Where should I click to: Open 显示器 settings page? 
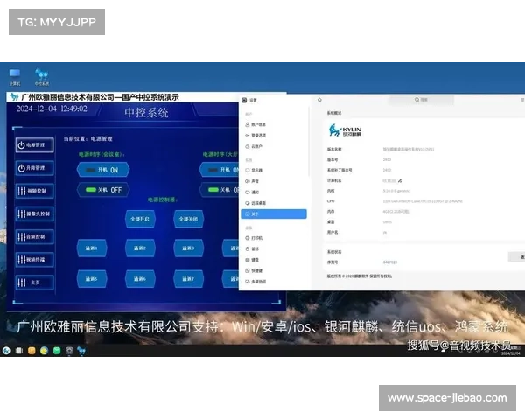coord(274,171)
